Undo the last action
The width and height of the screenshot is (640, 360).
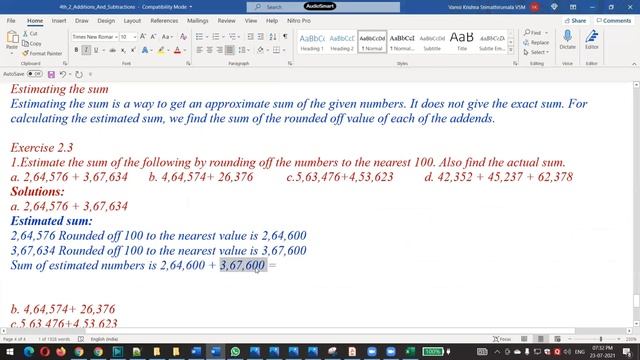point(62,74)
